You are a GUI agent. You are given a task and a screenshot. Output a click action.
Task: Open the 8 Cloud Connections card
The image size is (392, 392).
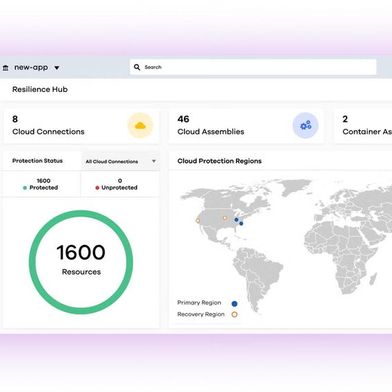[x=81, y=126]
